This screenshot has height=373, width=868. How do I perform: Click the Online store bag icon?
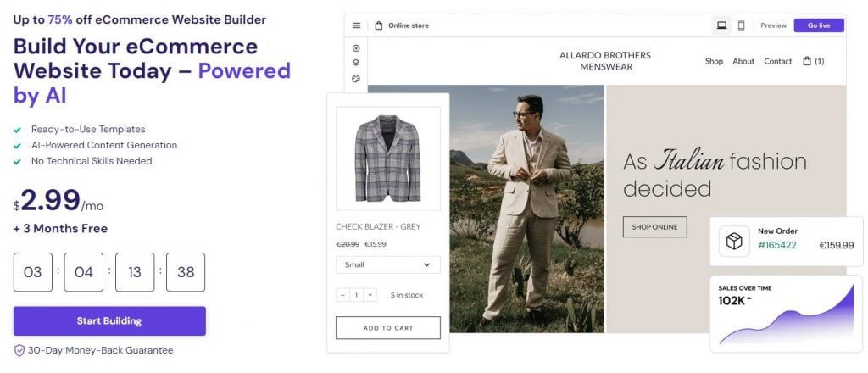(379, 25)
